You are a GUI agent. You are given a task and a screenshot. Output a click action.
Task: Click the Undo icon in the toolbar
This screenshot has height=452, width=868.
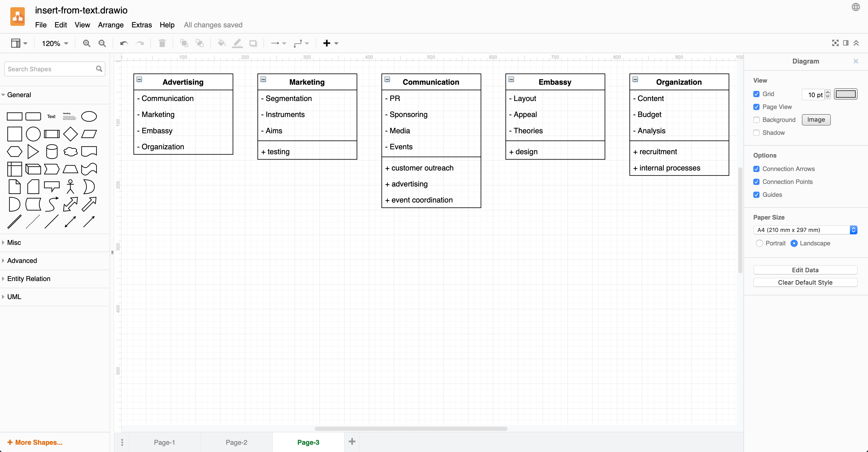(123, 43)
